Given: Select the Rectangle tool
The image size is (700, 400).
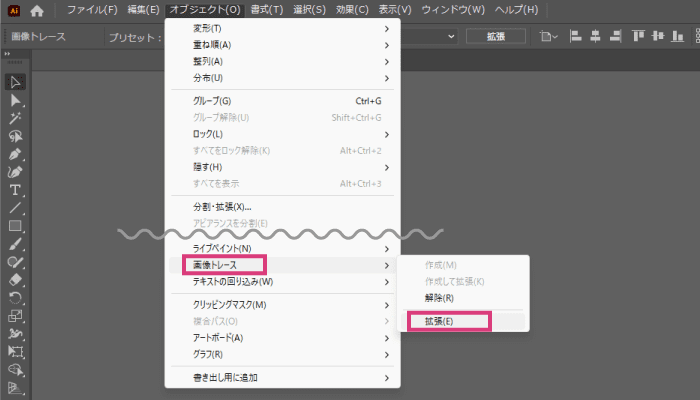Looking at the screenshot, I should point(16,226).
